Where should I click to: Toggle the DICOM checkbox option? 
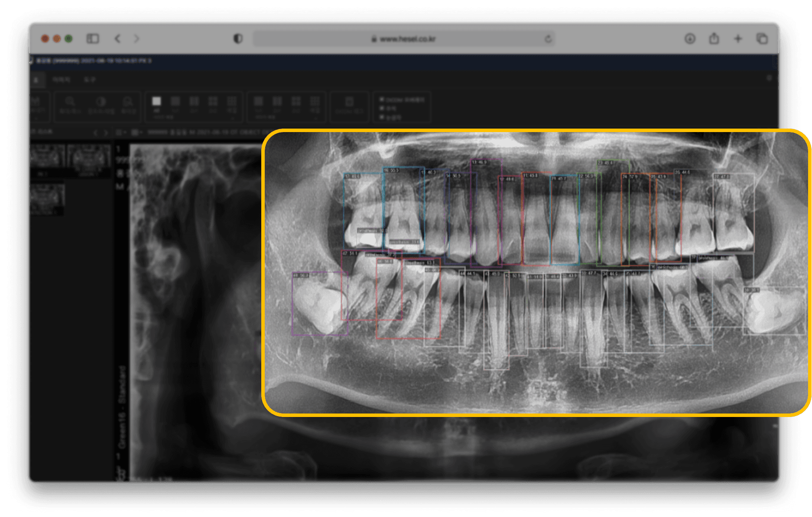coord(382,100)
